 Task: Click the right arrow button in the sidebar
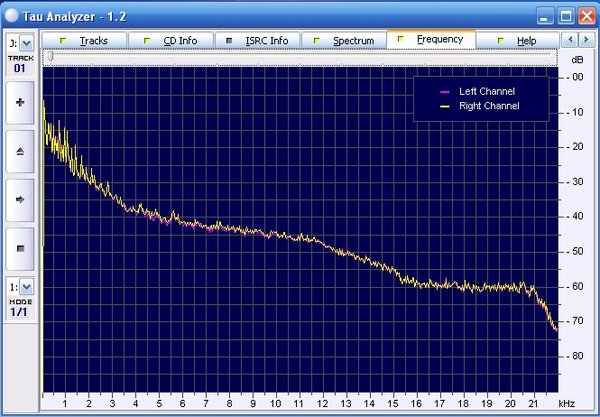[20, 200]
